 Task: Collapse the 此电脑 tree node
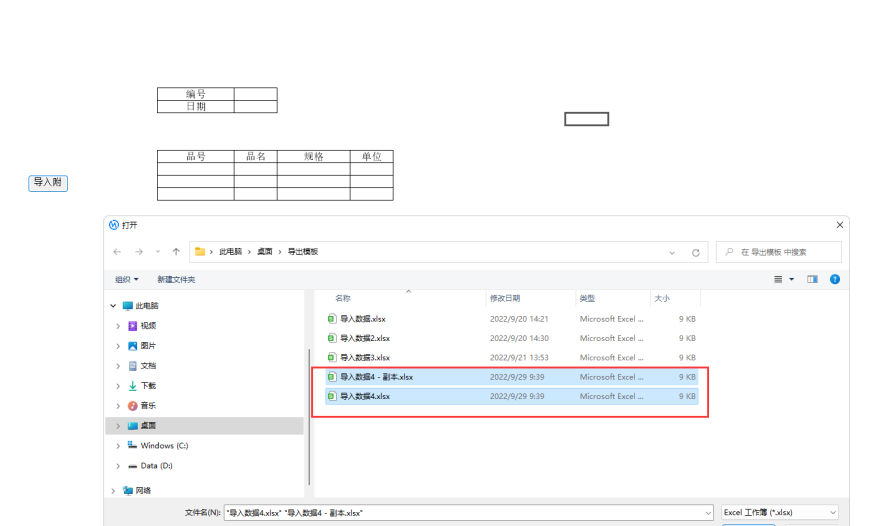coord(113,306)
